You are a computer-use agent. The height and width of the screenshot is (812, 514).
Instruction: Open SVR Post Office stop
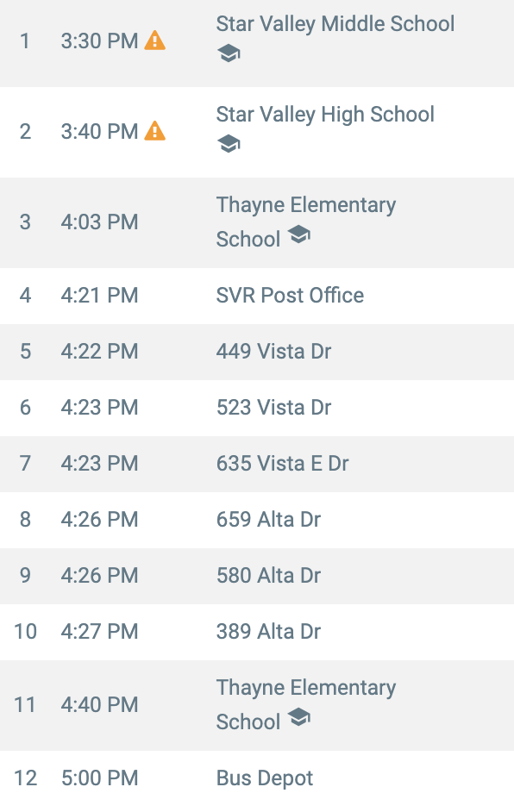point(257,296)
